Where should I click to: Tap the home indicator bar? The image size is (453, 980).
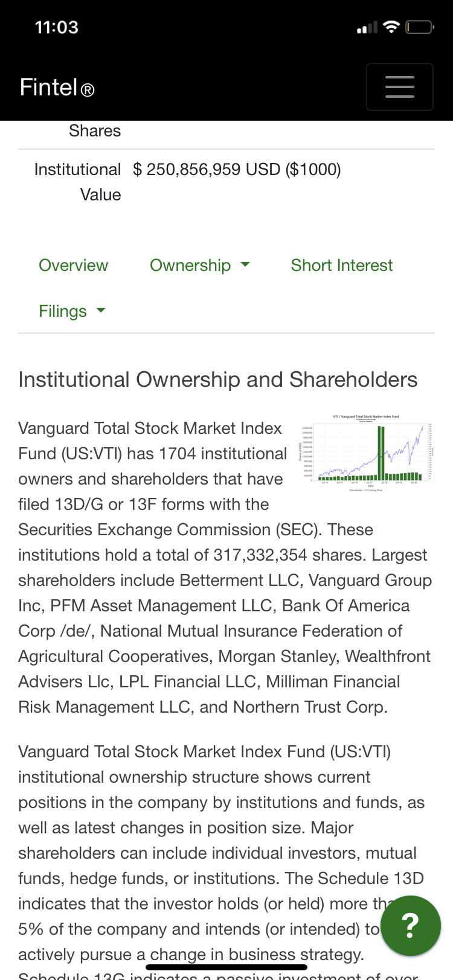[226, 967]
